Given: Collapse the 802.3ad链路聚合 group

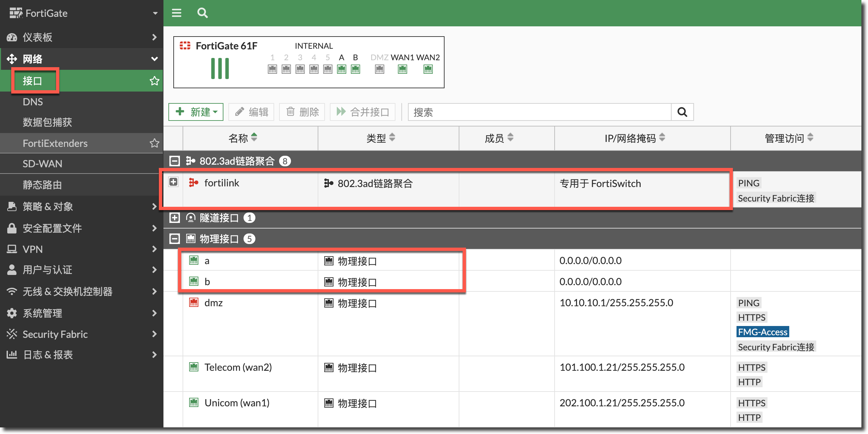Looking at the screenshot, I should click(175, 161).
